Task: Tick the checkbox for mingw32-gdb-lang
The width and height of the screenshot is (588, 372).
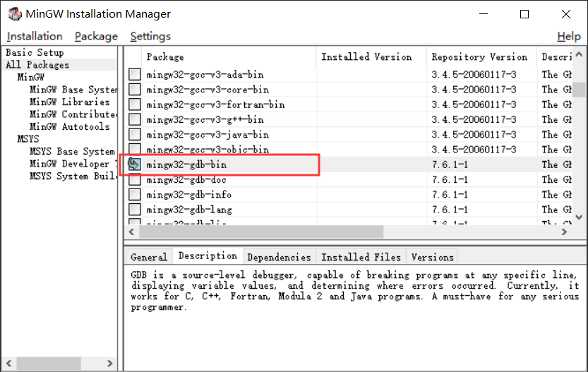Action: 135,209
